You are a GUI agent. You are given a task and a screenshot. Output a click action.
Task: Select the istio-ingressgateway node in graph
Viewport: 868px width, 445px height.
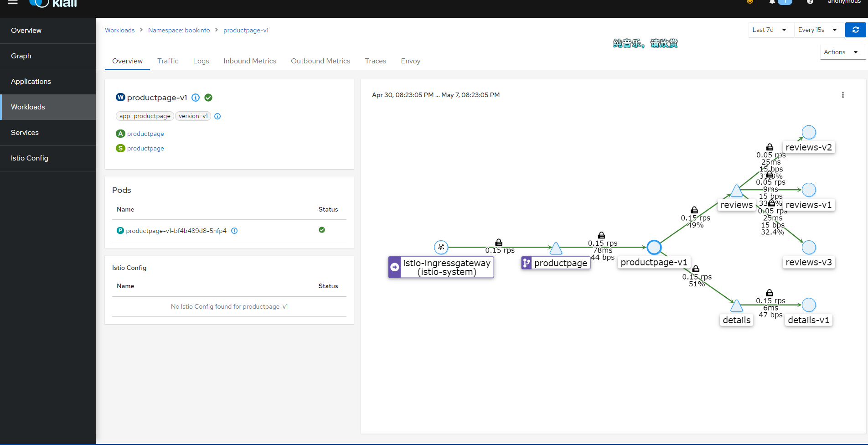(x=441, y=247)
